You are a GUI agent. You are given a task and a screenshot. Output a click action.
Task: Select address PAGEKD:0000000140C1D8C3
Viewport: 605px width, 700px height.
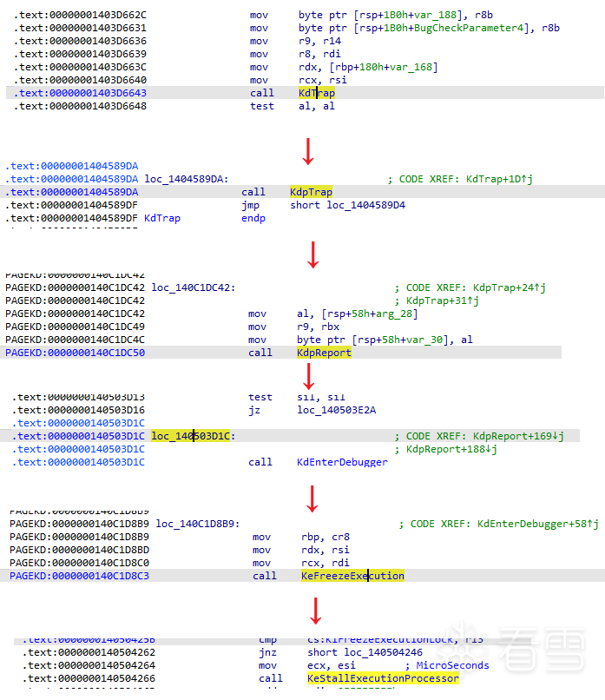79,576
